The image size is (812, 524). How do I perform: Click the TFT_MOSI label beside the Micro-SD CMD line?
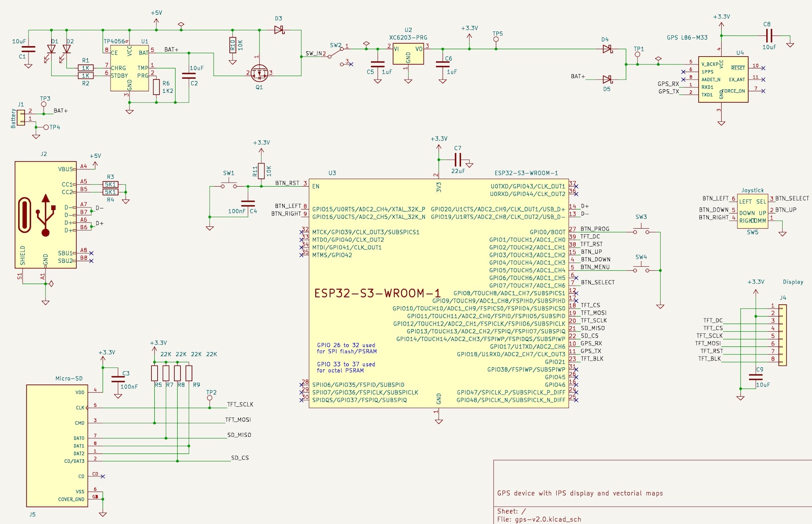[238, 420]
